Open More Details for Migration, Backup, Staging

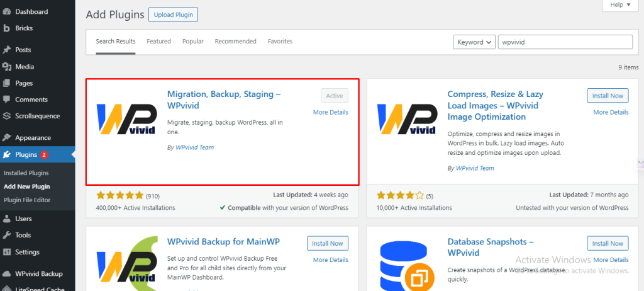pos(330,112)
